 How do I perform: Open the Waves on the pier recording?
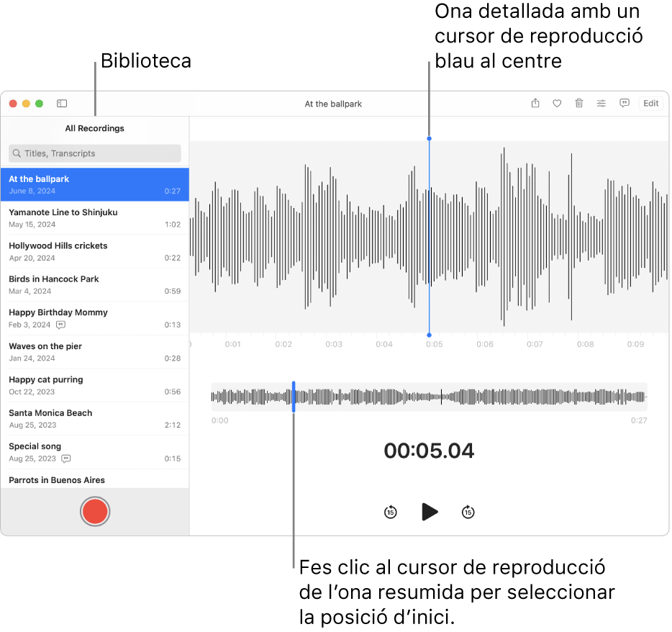(95, 352)
